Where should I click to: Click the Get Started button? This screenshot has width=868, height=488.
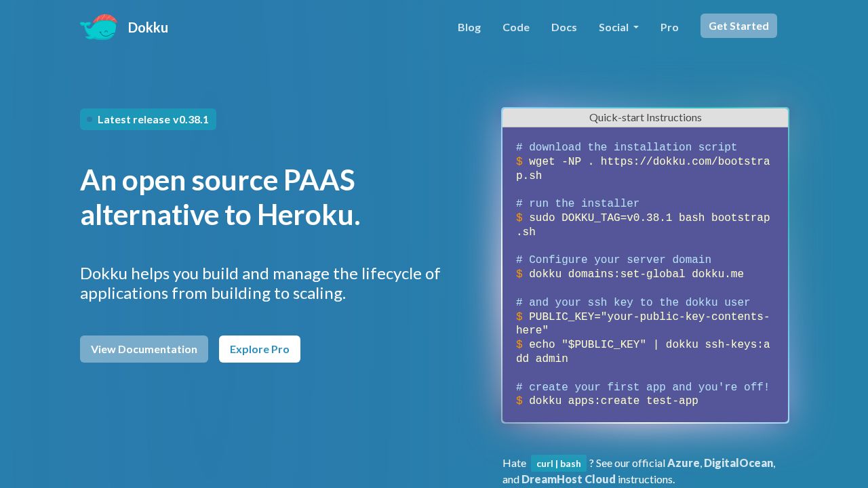click(x=738, y=26)
